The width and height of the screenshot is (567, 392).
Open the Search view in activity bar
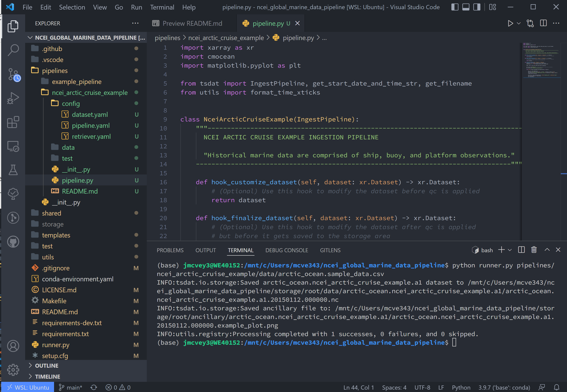coord(13,50)
